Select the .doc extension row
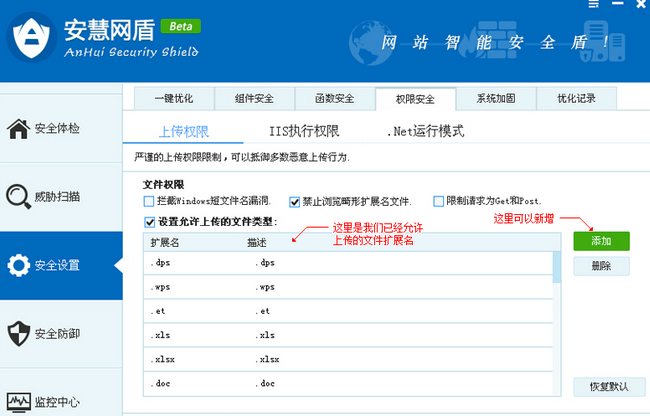Image resolution: width=650 pixels, height=416 pixels. [348, 384]
